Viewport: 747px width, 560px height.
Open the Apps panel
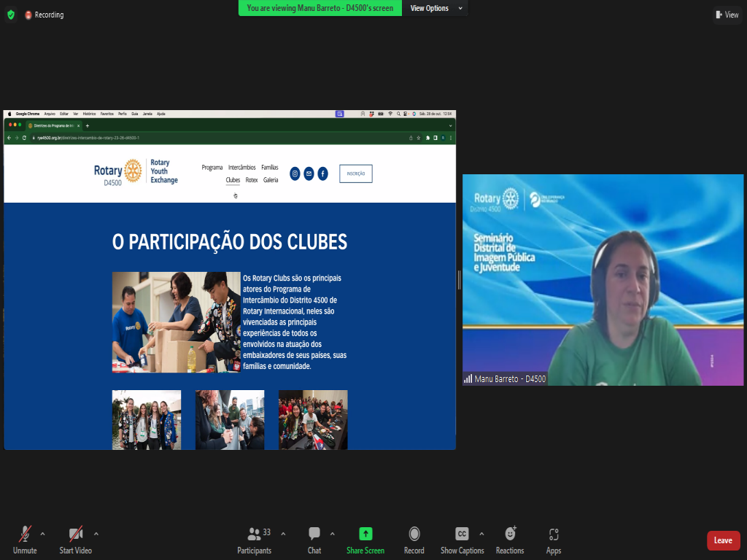pyautogui.click(x=554, y=540)
